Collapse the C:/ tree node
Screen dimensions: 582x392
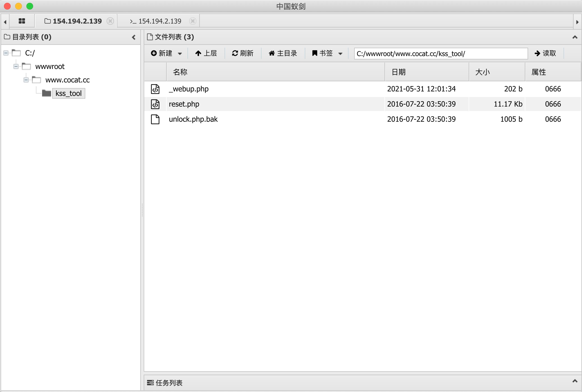6,53
